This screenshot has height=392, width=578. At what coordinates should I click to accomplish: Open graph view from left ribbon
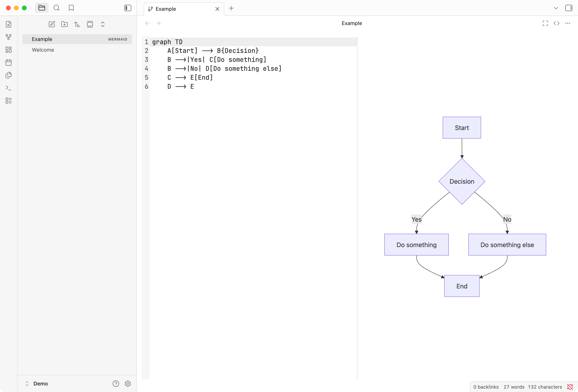[x=8, y=37]
